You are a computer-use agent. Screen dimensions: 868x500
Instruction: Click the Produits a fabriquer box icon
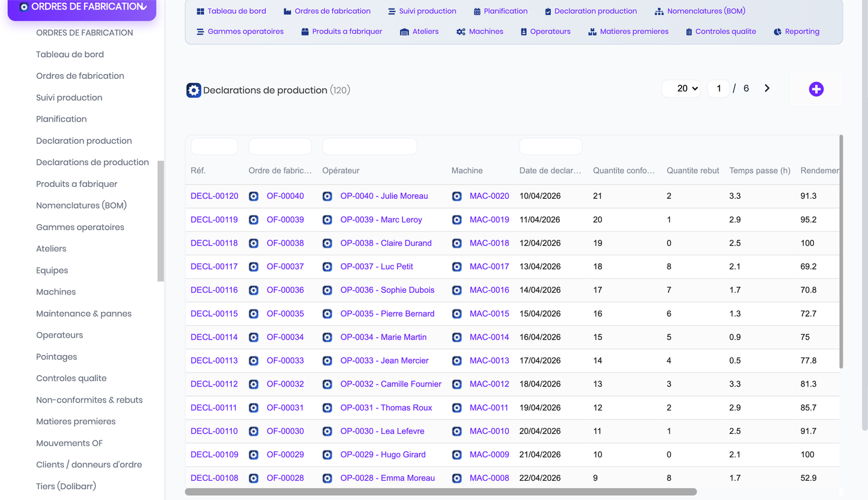point(305,32)
